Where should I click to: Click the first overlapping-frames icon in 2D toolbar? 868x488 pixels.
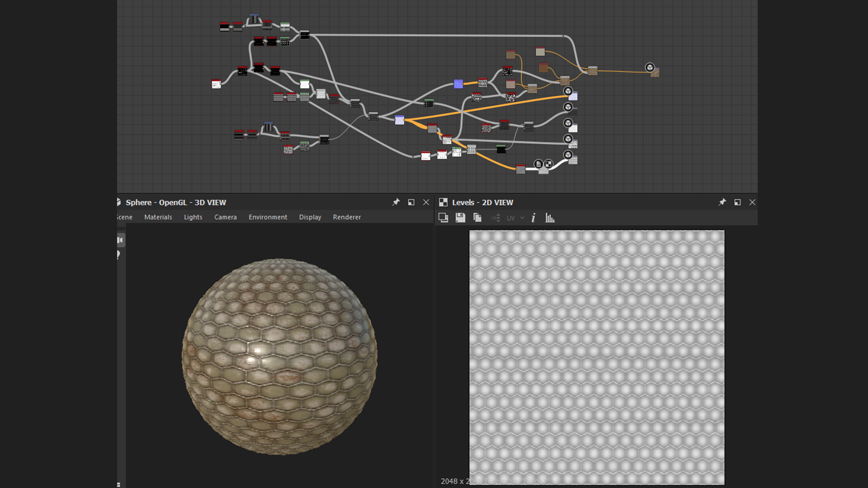pyautogui.click(x=443, y=218)
